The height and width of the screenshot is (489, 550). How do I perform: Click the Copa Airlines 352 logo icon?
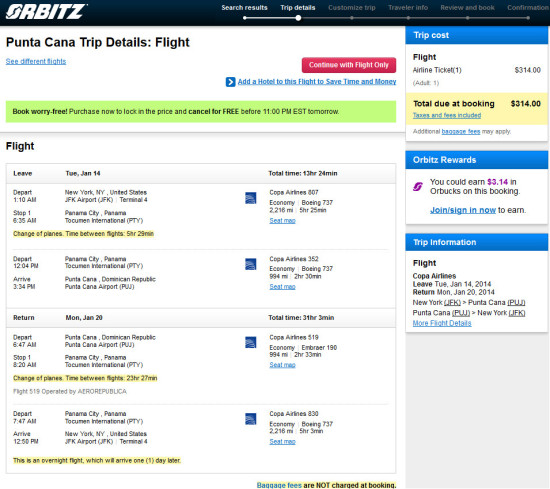[x=250, y=264]
